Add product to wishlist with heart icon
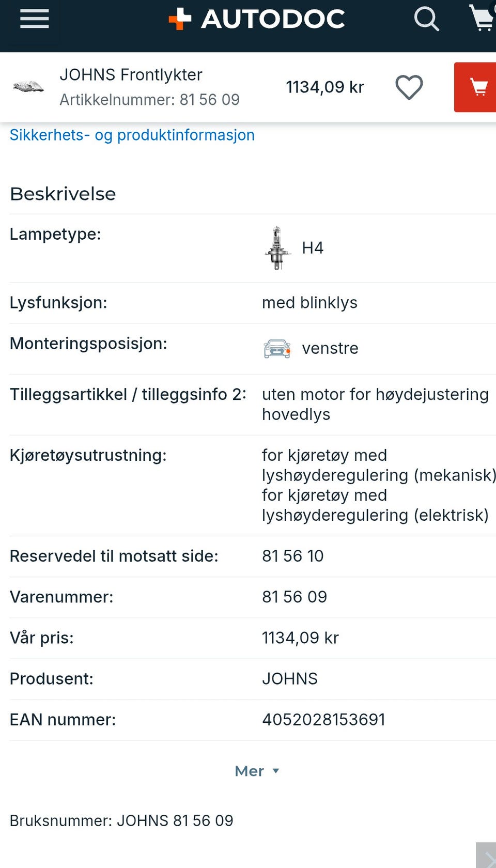Viewport: 496px width, 868px height. [x=409, y=87]
